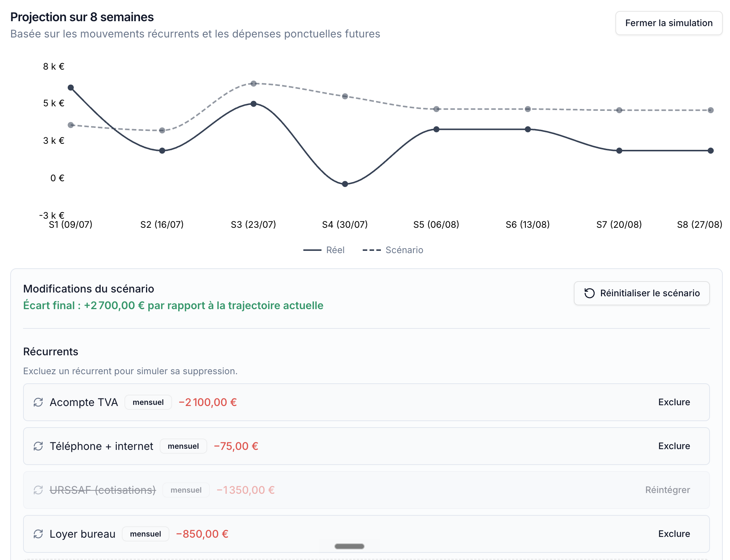Image resolution: width=730 pixels, height=560 pixels.
Task: Reinstate URSSAF (cotisations) with Réintégrer
Action: coord(668,490)
